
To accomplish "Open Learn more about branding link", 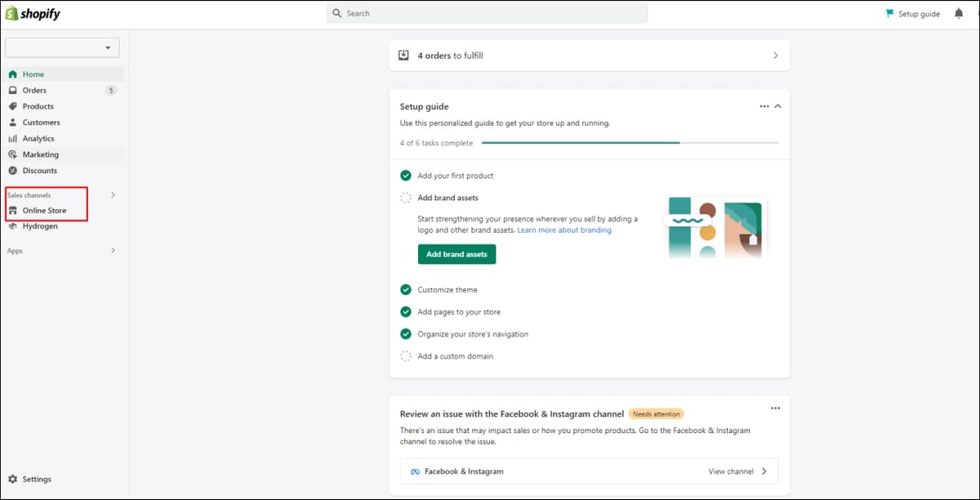I will (564, 230).
